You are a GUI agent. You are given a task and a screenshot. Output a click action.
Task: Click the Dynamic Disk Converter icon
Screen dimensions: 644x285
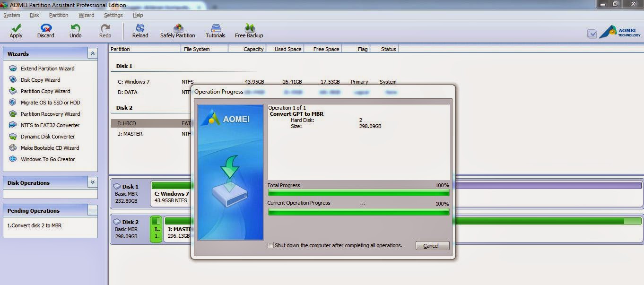pyautogui.click(x=13, y=137)
